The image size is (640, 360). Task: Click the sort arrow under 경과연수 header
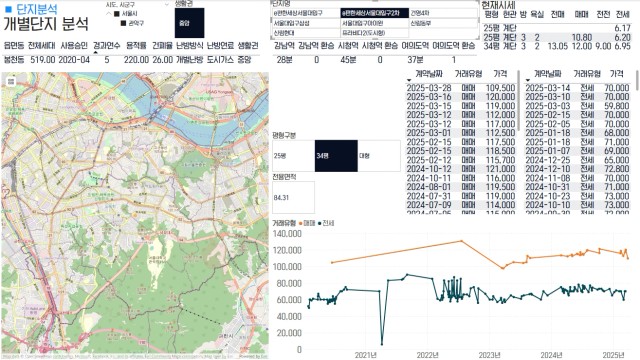[x=95, y=53]
